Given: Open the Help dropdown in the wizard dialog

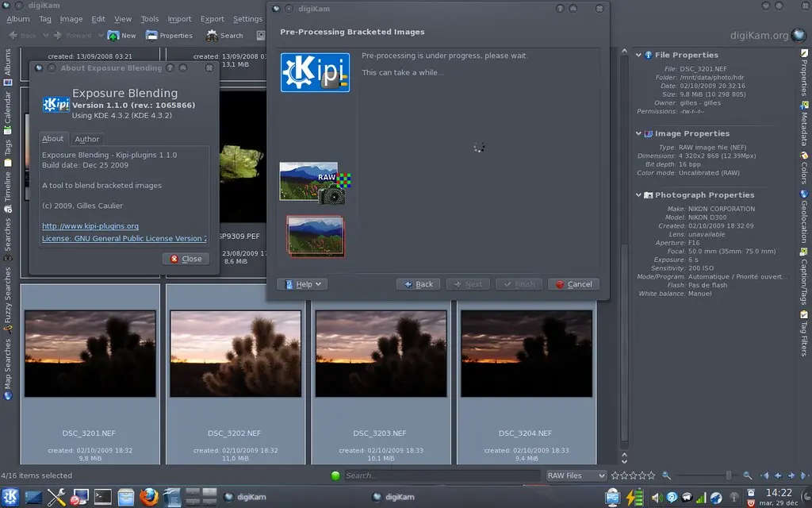Looking at the screenshot, I should click(302, 283).
